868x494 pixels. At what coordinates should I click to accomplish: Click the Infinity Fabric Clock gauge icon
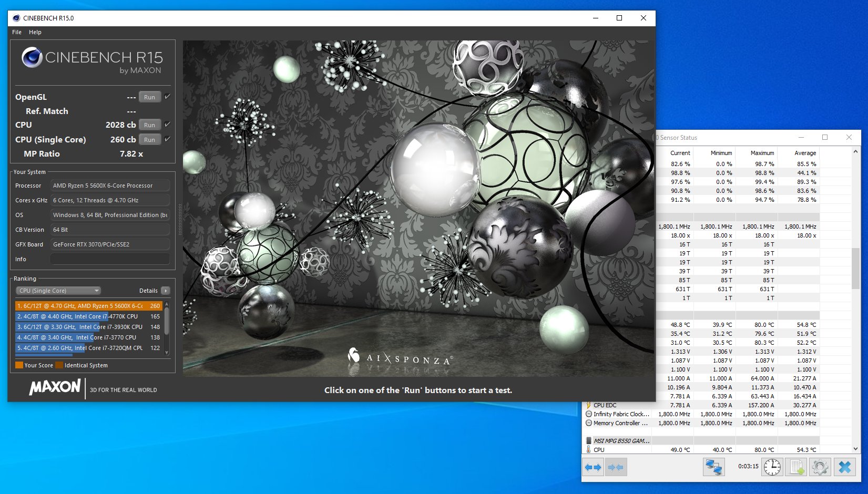tap(589, 414)
